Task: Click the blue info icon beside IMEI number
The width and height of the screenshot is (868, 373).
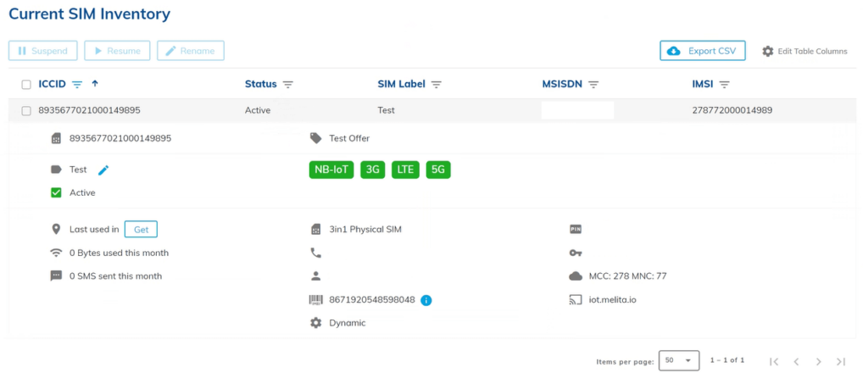Action: (x=426, y=299)
